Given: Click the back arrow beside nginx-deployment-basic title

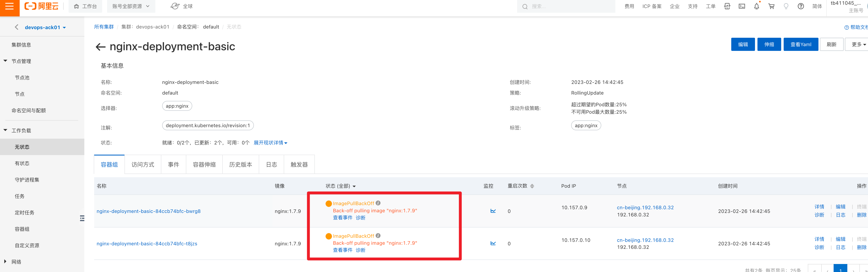Looking at the screenshot, I should [x=100, y=47].
